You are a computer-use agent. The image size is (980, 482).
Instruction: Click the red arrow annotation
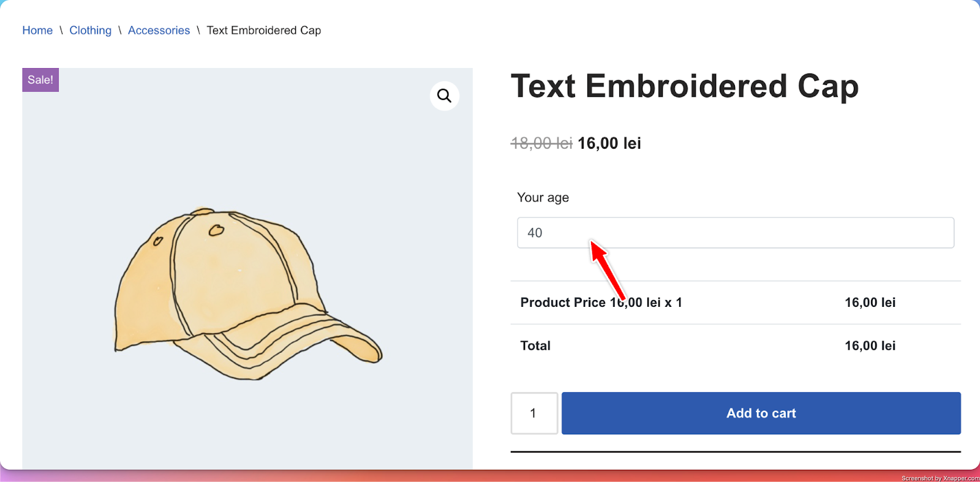pos(608,269)
